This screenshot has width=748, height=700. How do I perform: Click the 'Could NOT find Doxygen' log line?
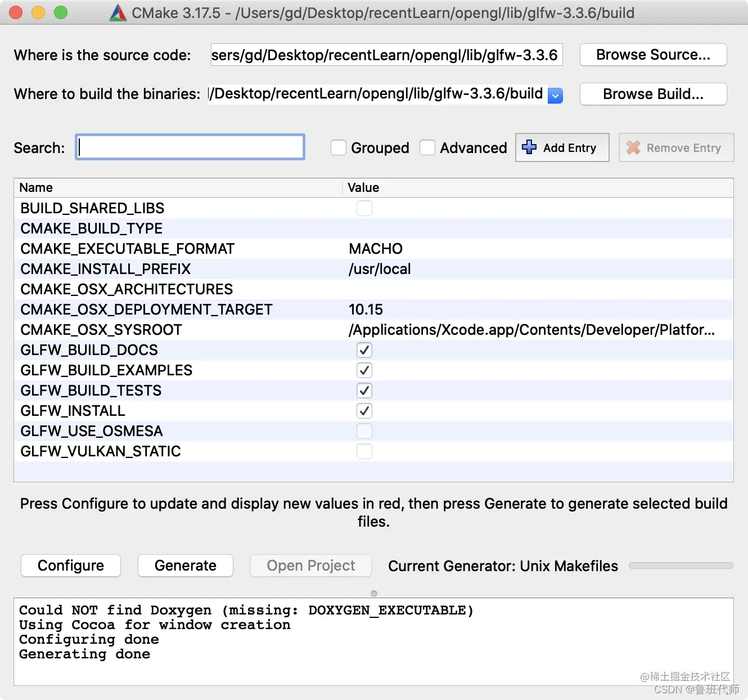coord(246,610)
